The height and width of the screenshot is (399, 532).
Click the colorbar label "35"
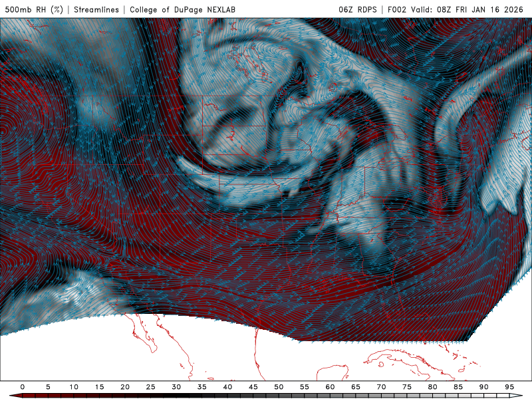pyautogui.click(x=202, y=387)
